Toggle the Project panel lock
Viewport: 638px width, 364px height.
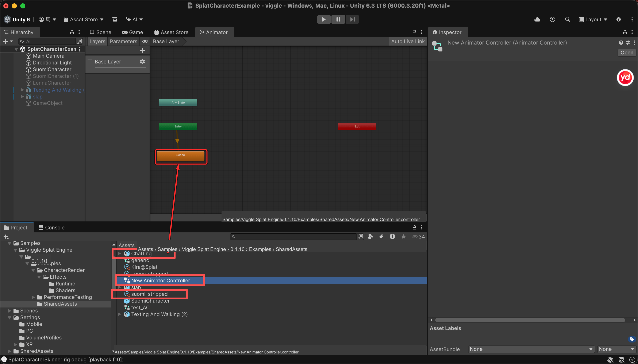point(414,228)
